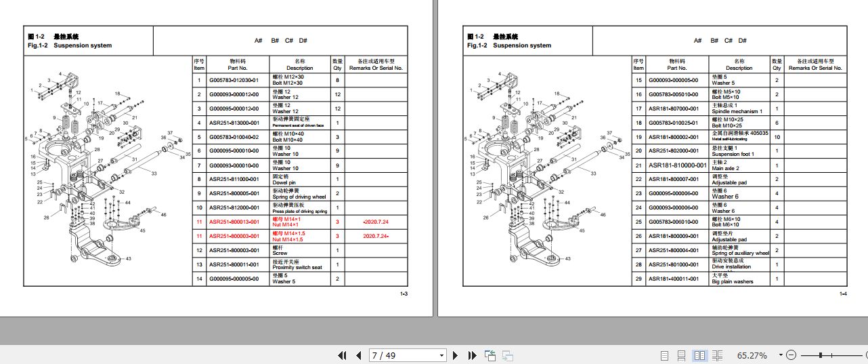Select the red text 'Nut M14×1.5'
Screen dimensions: 868x364
pos(288,239)
